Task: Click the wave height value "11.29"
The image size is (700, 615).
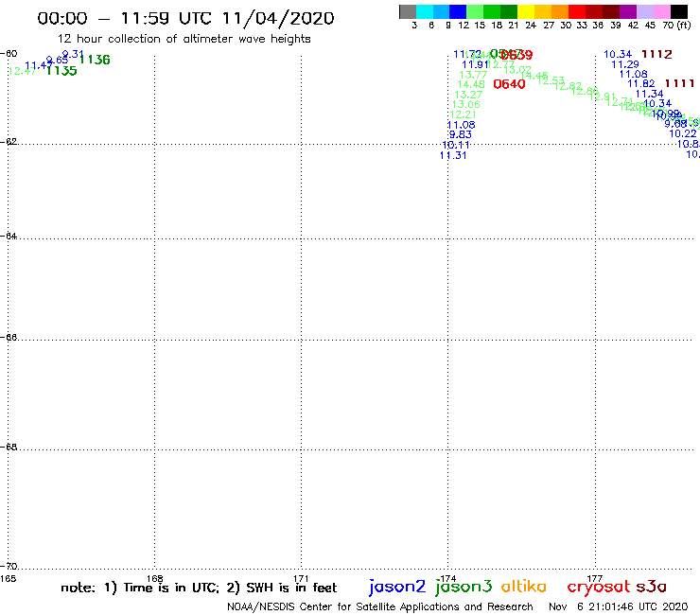Action: pyautogui.click(x=625, y=64)
